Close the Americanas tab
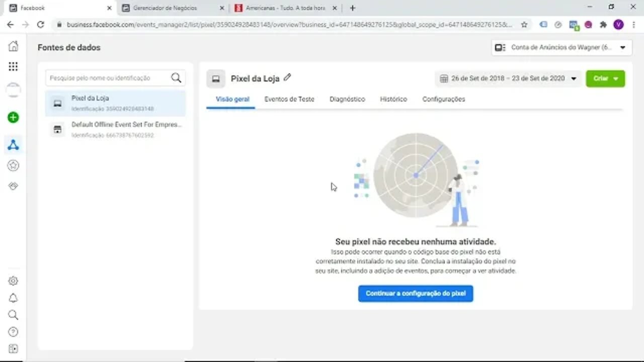Screen dimensions: 644x362 tap(335, 8)
